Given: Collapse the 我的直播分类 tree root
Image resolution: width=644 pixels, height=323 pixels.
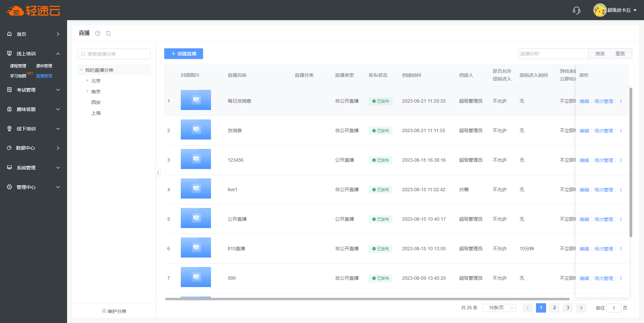Looking at the screenshot, I should pos(81,70).
